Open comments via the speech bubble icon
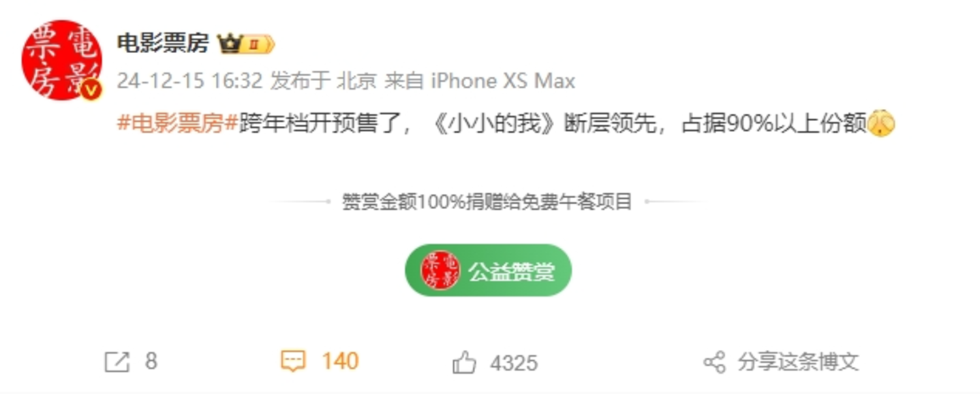 293,361
